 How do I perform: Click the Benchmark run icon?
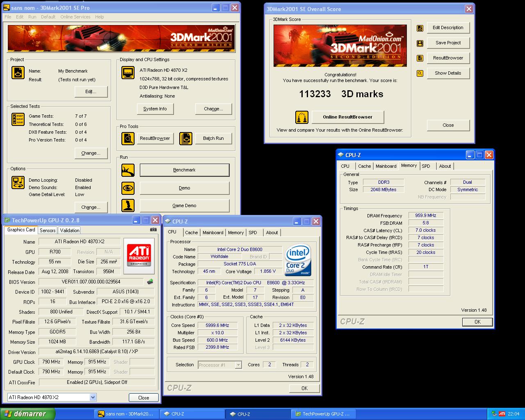(128, 170)
